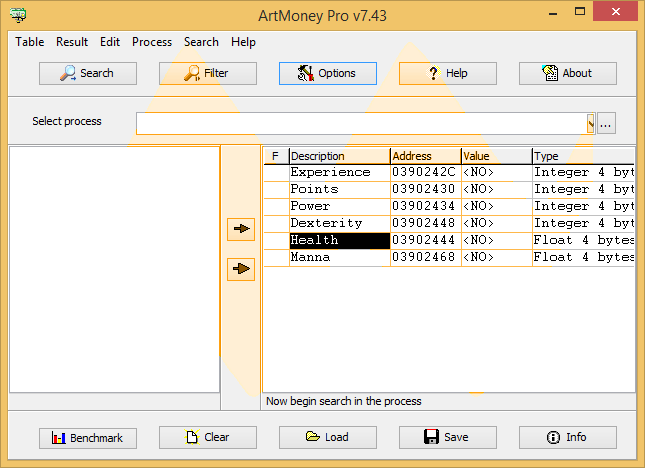Click address 0390242C
This screenshot has width=645, height=468.
[424, 172]
